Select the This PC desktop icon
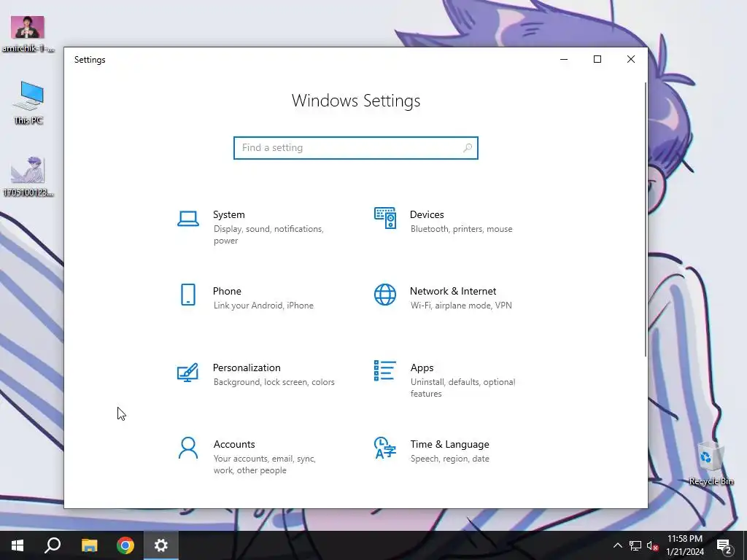This screenshot has height=560, width=747. [x=28, y=103]
